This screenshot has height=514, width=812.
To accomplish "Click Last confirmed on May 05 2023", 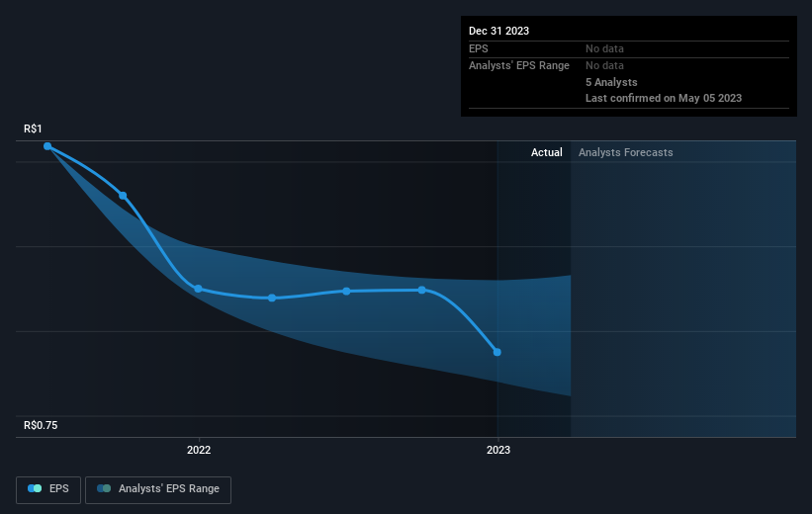I will point(664,98).
